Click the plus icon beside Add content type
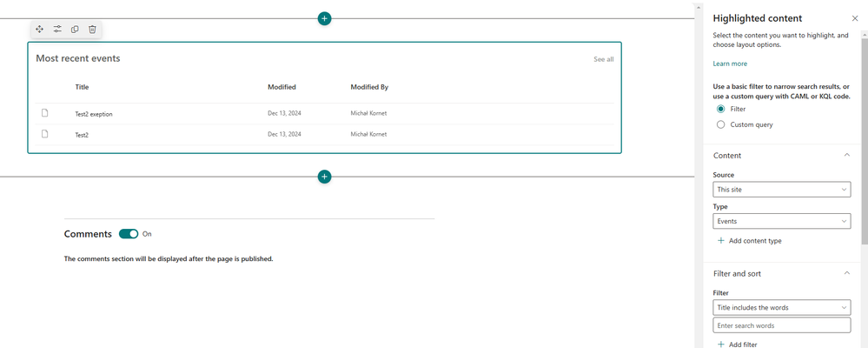This screenshot has width=868, height=348. pos(721,240)
